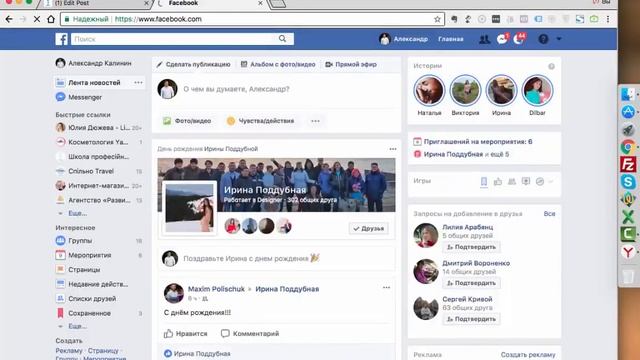This screenshot has width=640, height=360.
Task: Select Прямой эфир tab
Action: click(x=351, y=64)
